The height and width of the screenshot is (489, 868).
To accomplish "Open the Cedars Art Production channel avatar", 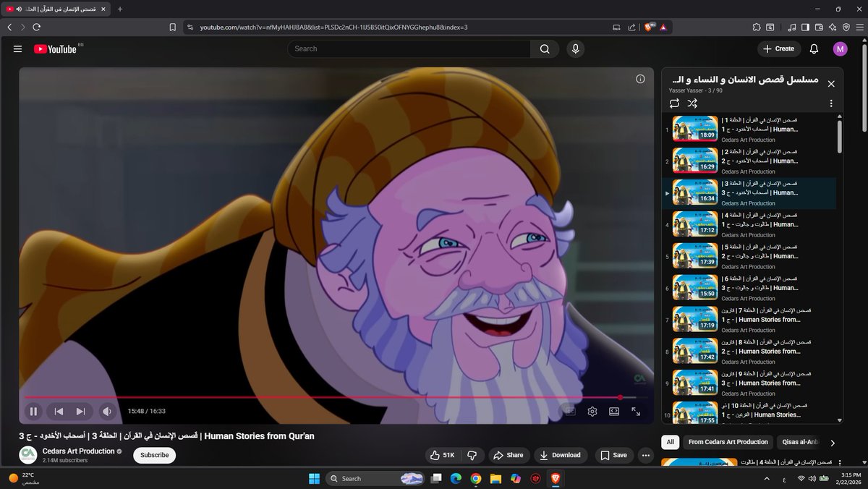I will coord(27,455).
